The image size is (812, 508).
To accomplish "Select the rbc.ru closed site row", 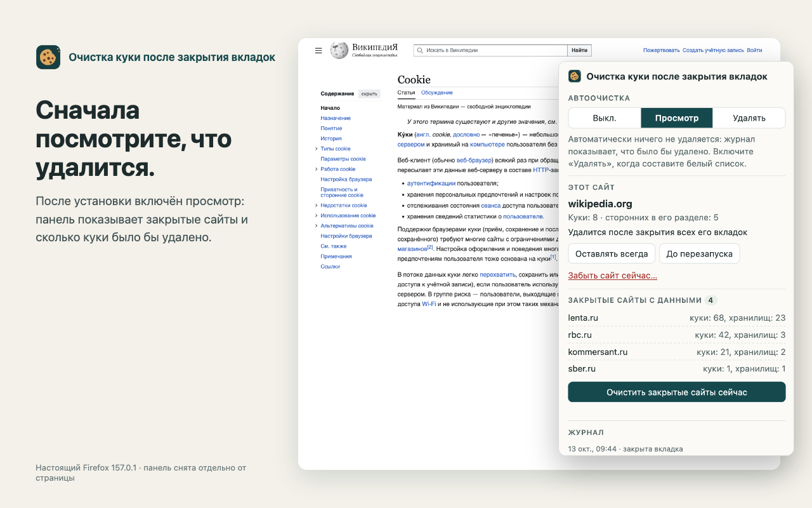I will [x=677, y=335].
